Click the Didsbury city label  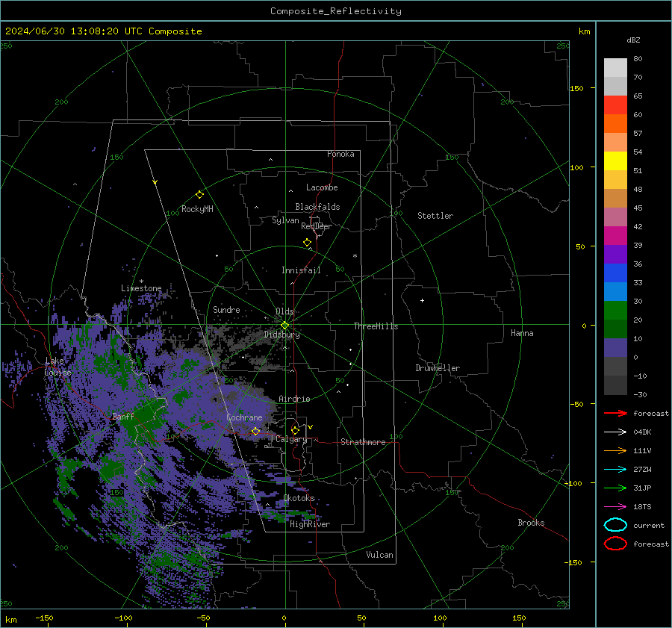282,335
